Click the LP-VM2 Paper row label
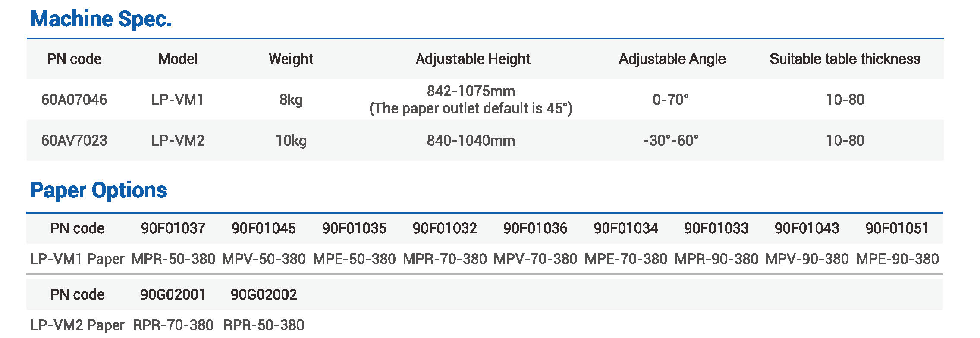This screenshot has width=980, height=338. [x=77, y=325]
